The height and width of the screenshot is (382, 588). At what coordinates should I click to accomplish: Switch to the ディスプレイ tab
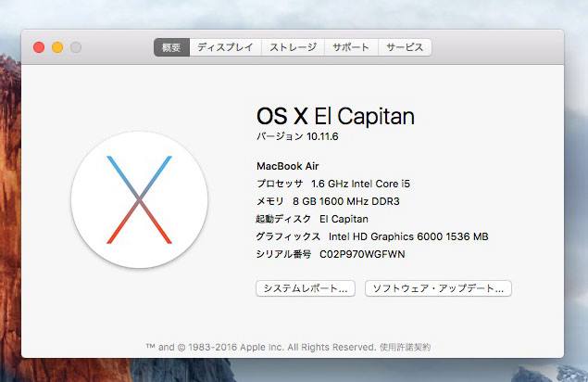[x=225, y=47]
